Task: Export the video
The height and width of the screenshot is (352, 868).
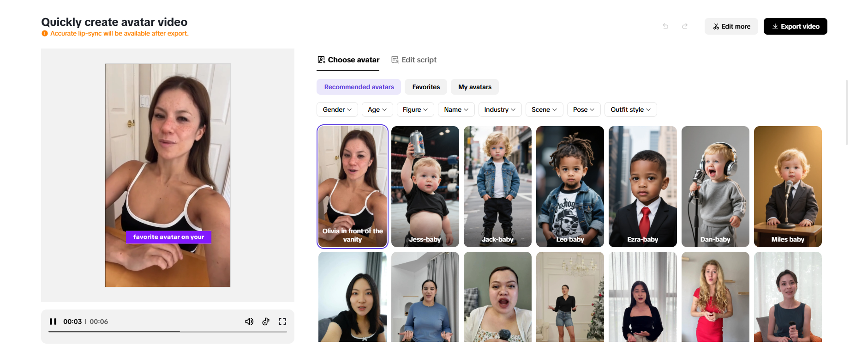Action: tap(796, 26)
